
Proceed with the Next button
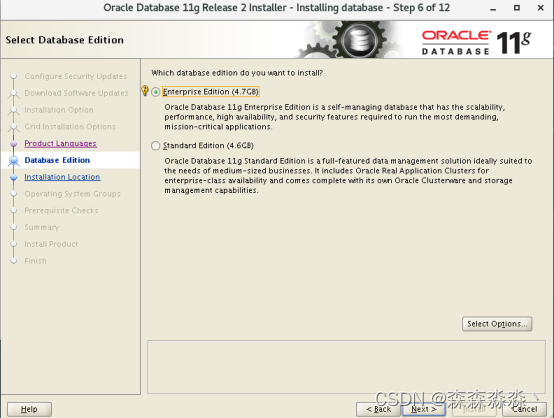pyautogui.click(x=424, y=409)
